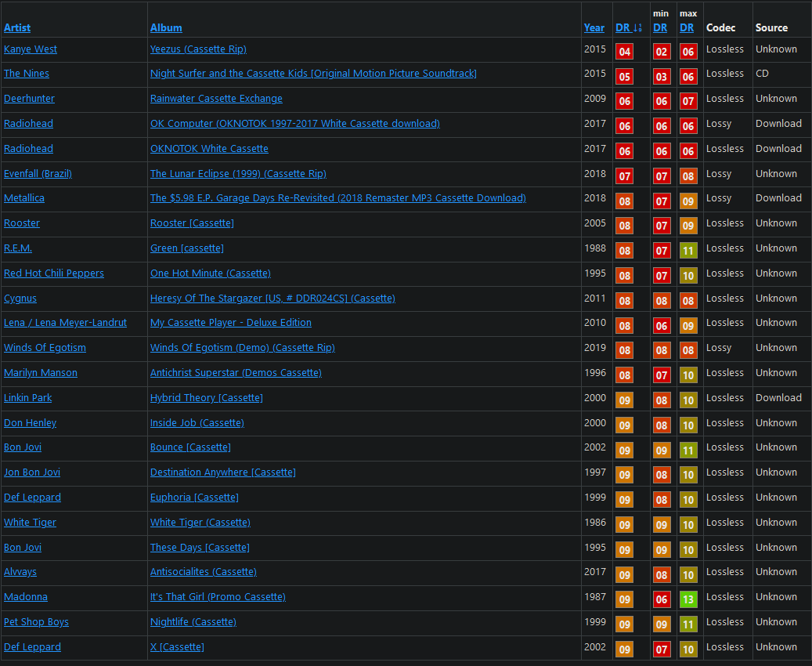The height and width of the screenshot is (666, 812).
Task: Open White Tiger artist link
Action: (x=30, y=523)
